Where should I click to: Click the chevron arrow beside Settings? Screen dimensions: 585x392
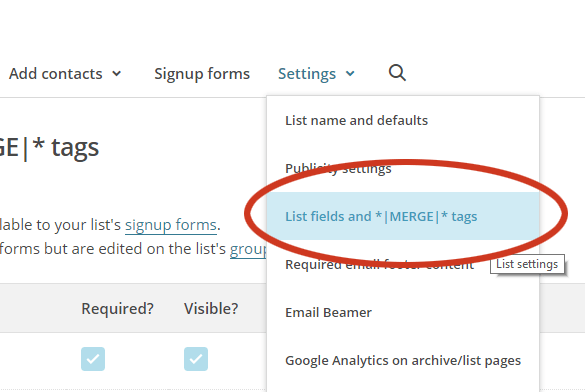(x=350, y=73)
